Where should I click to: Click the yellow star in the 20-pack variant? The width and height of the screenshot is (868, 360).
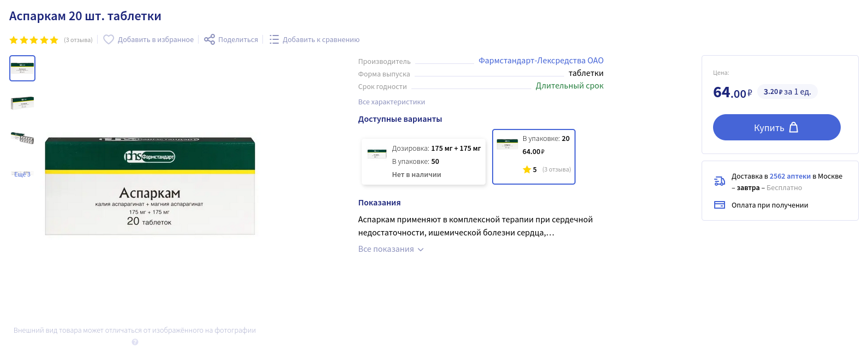point(527,169)
